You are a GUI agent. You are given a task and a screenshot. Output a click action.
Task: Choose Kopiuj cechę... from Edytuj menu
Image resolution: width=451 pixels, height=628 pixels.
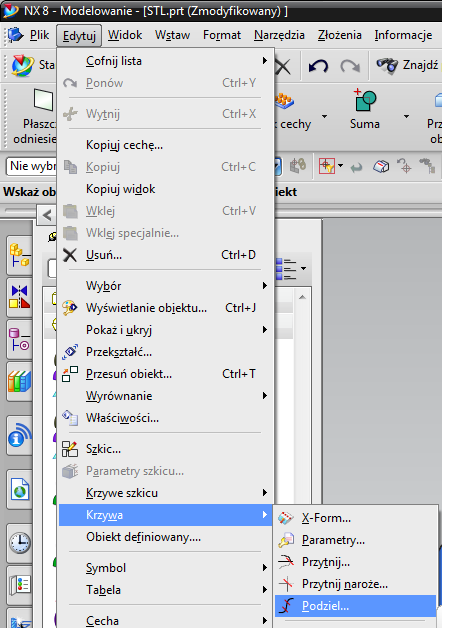point(166,145)
